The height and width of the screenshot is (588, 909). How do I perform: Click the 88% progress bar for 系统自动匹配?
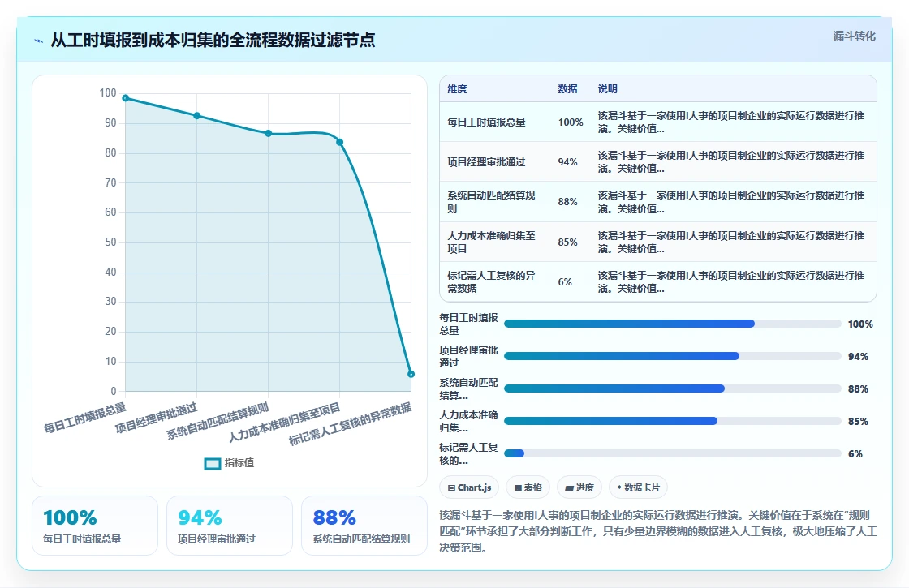(x=673, y=388)
